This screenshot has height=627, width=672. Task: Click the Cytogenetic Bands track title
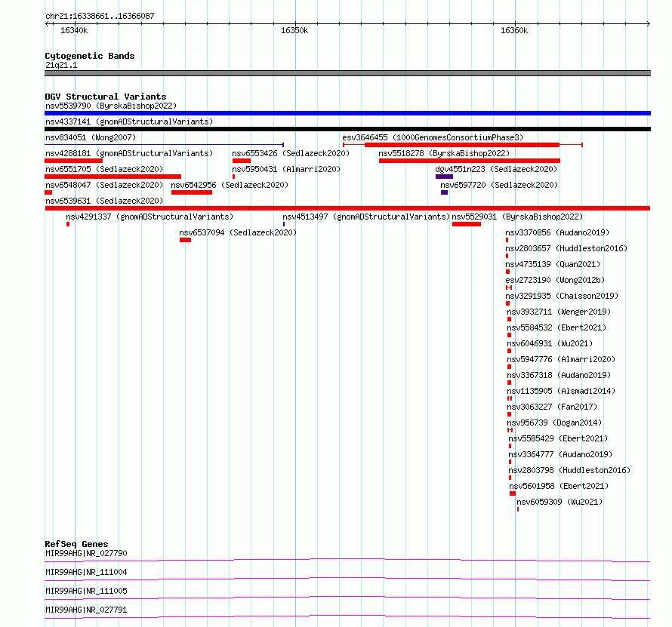90,56
